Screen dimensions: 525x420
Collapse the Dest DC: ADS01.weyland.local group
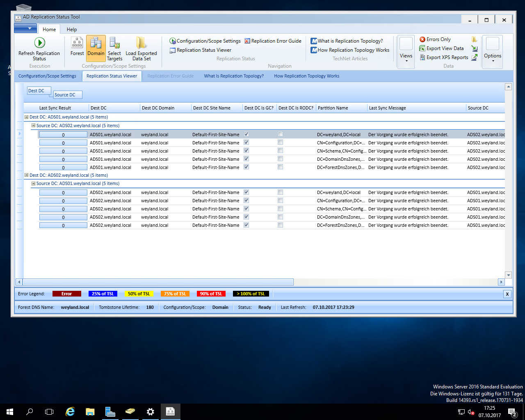click(x=27, y=117)
